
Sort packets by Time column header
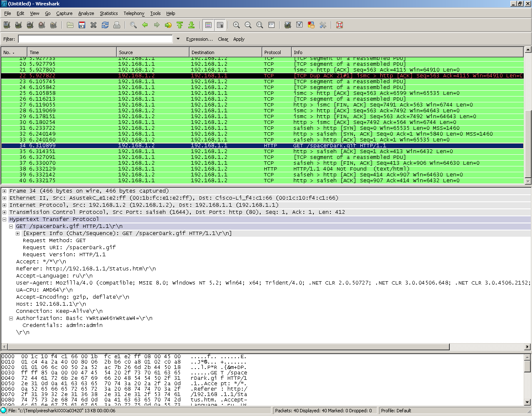(x=72, y=52)
